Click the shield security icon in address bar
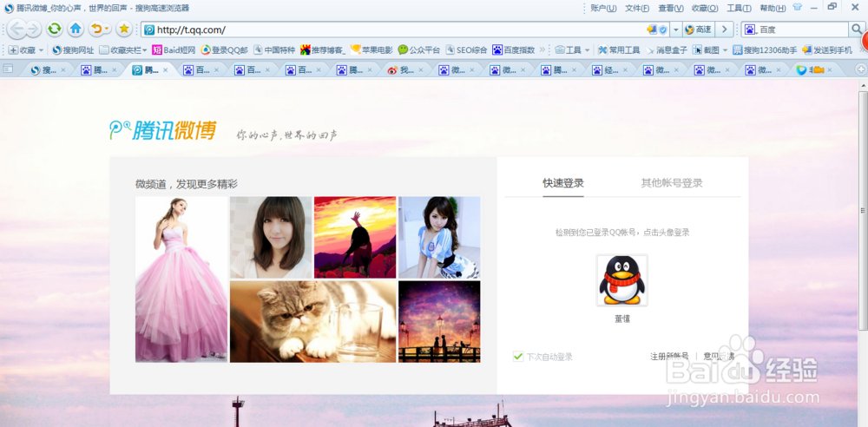 [662, 30]
